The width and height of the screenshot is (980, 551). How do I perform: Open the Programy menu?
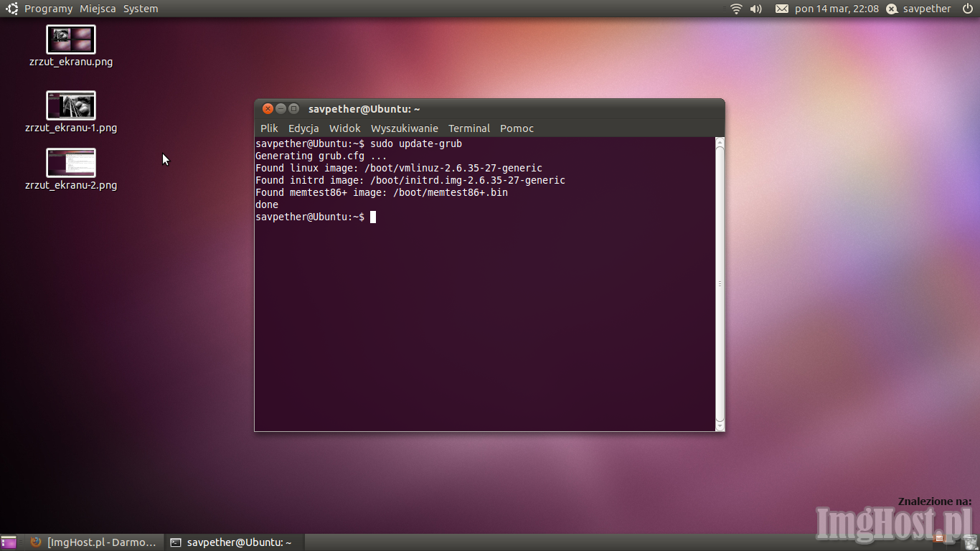pos(48,9)
